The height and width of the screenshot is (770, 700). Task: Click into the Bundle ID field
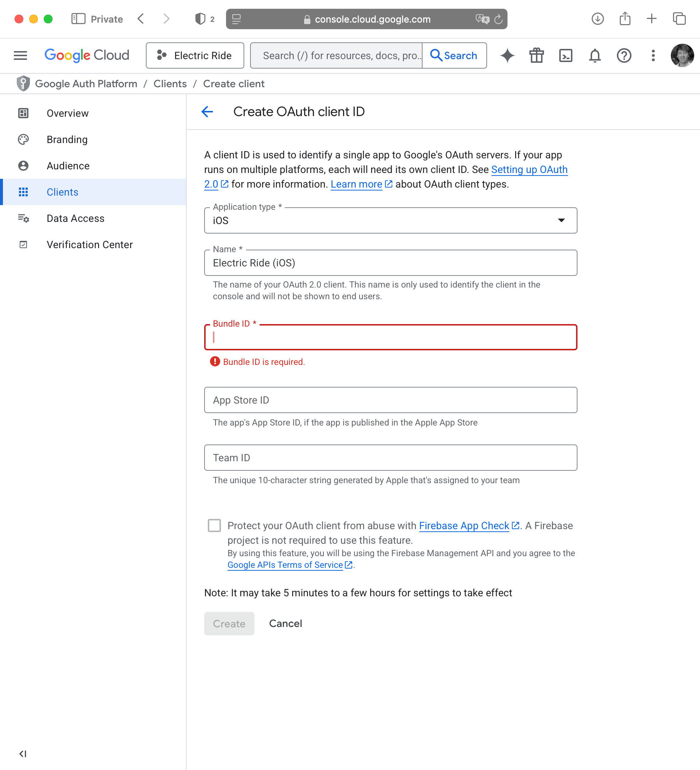pyautogui.click(x=390, y=337)
